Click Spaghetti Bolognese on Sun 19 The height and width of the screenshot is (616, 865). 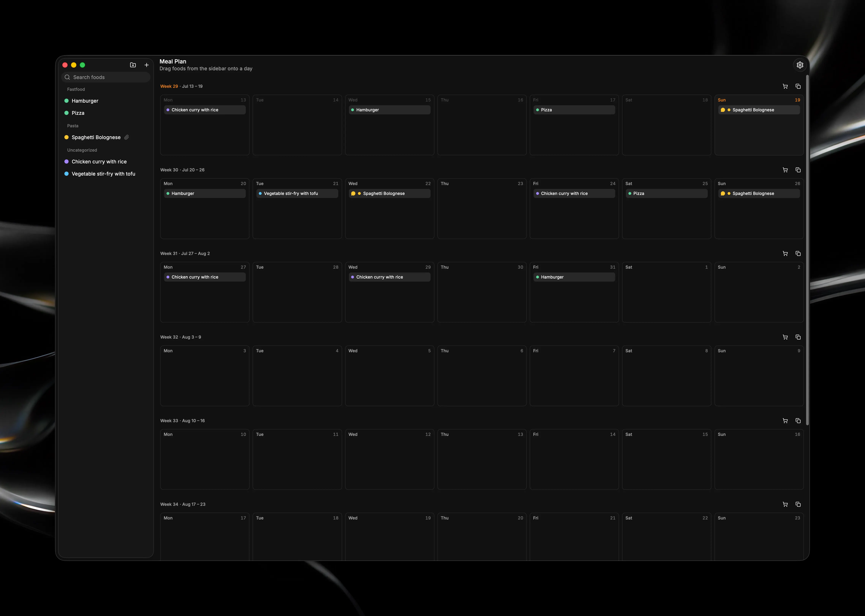click(759, 110)
